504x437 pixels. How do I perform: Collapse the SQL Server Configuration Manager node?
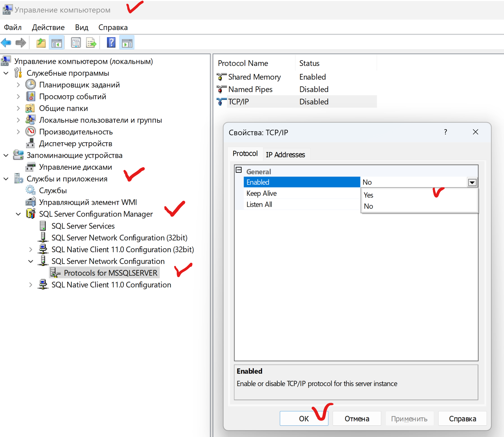click(18, 214)
